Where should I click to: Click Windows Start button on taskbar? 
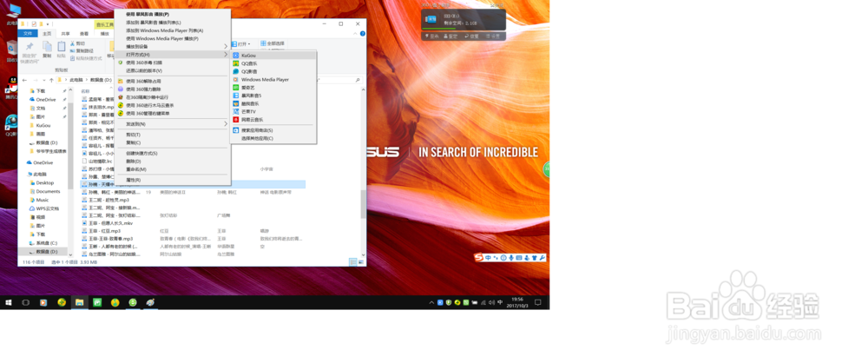pos(9,302)
